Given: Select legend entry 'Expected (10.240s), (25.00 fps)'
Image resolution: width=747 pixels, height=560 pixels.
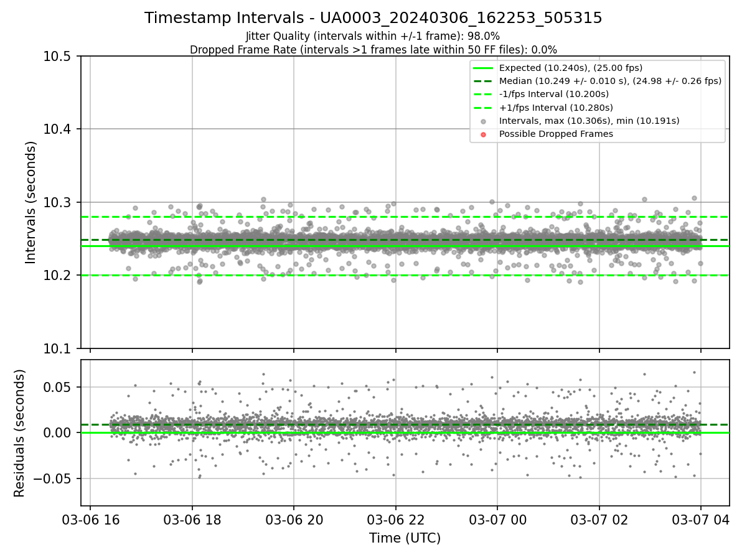Looking at the screenshot, I should [x=571, y=68].
